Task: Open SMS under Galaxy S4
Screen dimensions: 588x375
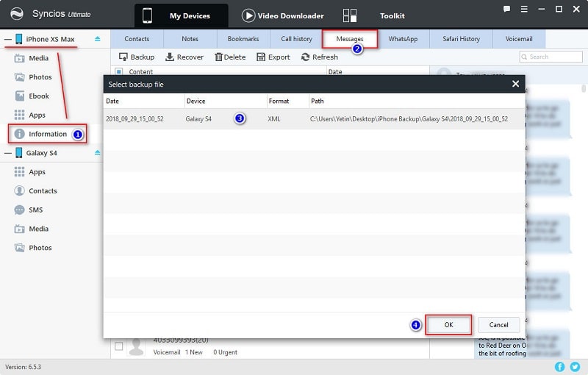Action: point(29,210)
